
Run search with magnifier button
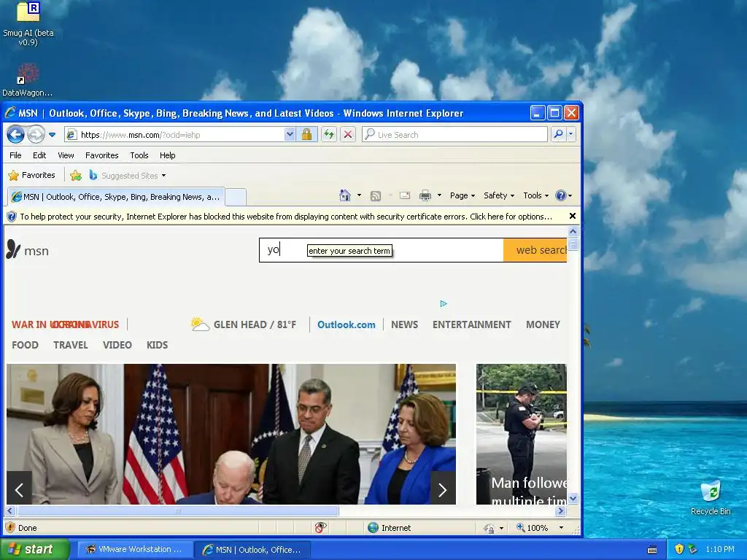(558, 135)
